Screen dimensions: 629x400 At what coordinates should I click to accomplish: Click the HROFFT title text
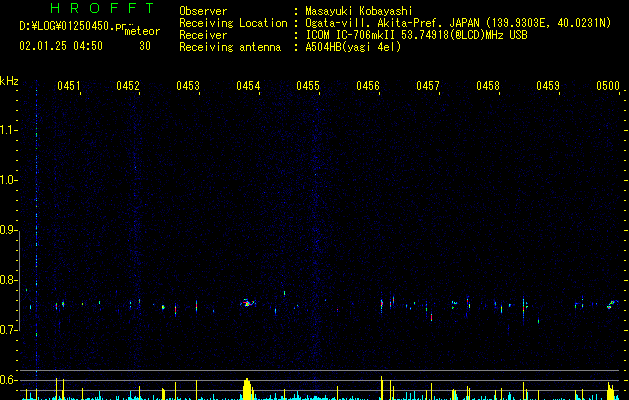(x=103, y=8)
